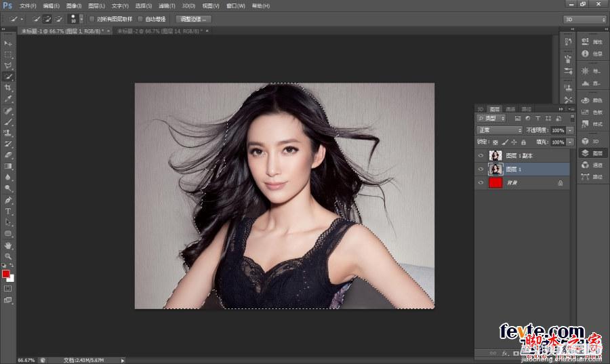Select the Crop tool
The width and height of the screenshot is (610, 364).
tap(7, 87)
